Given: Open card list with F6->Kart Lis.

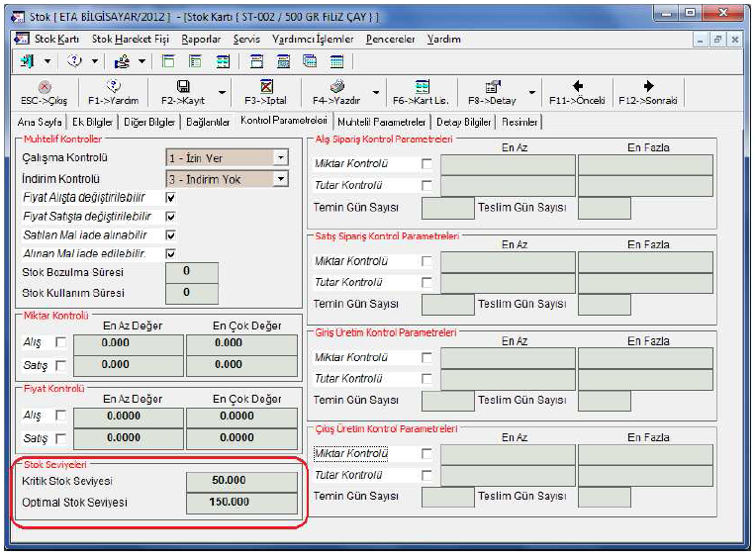Looking at the screenshot, I should pyautogui.click(x=422, y=87).
